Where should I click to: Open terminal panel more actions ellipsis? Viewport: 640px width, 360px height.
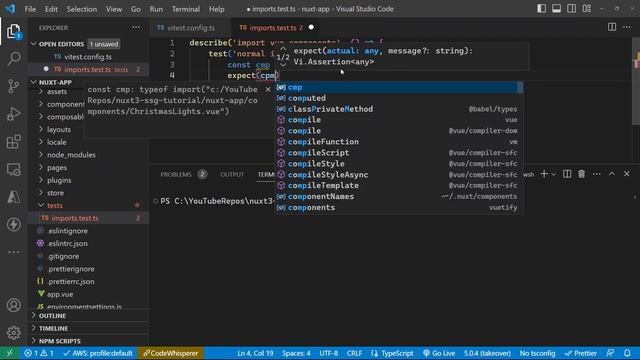(x=596, y=174)
